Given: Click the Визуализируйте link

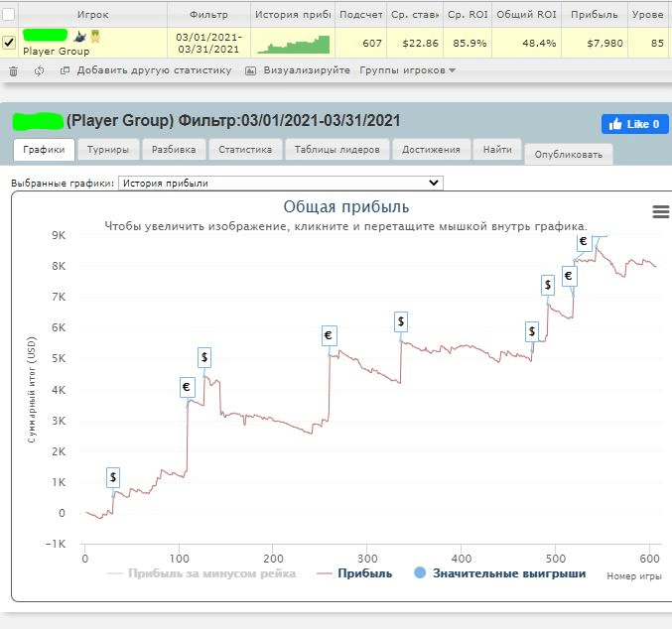Looking at the screenshot, I should (298, 70).
